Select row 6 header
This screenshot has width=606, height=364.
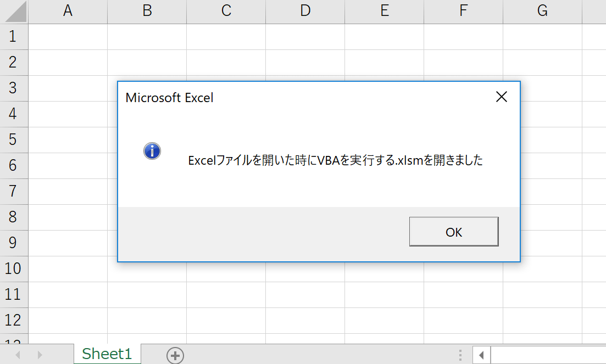click(14, 165)
